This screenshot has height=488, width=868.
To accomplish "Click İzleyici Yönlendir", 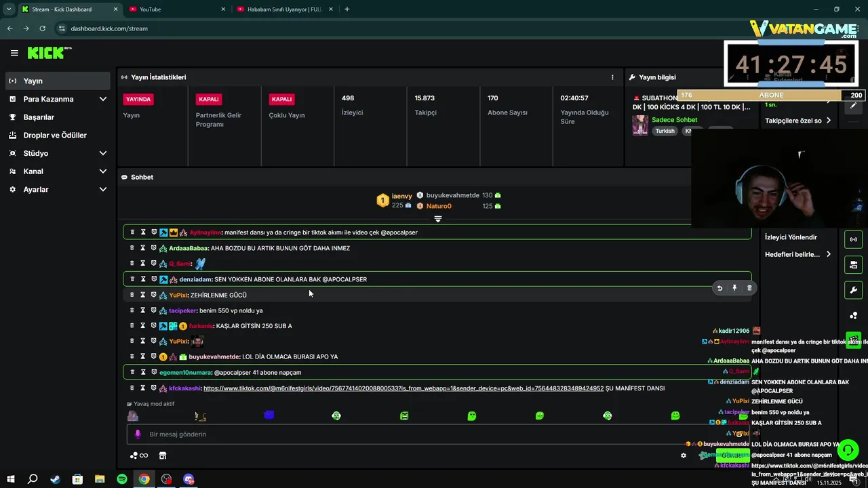I will click(x=791, y=237).
